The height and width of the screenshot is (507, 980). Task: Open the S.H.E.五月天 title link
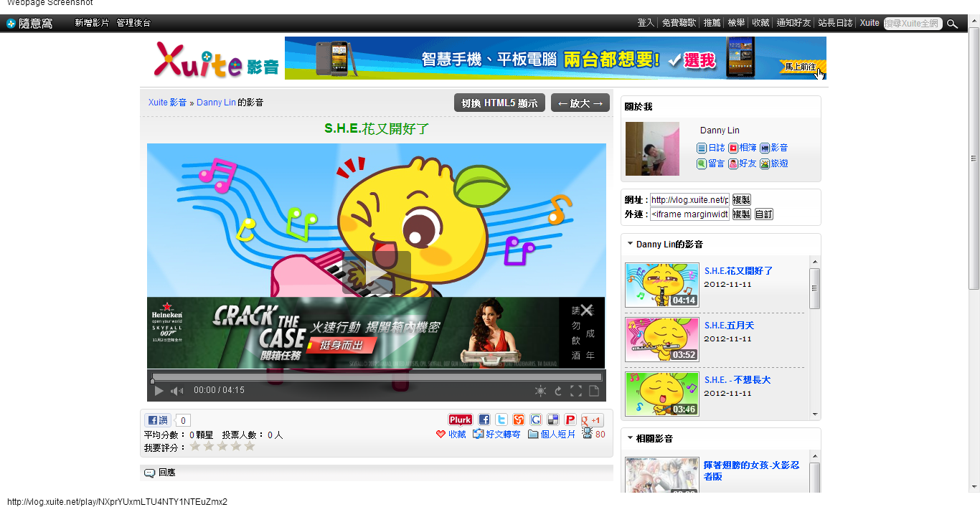pyautogui.click(x=729, y=326)
